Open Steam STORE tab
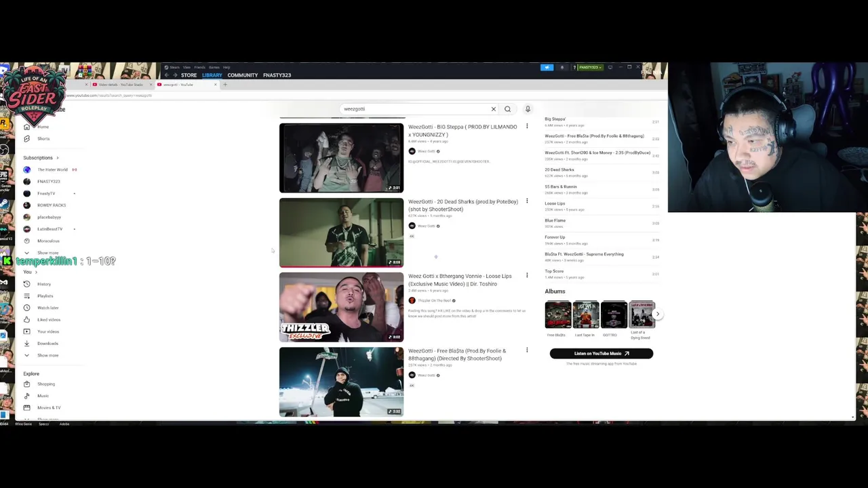868x488 pixels. click(x=189, y=75)
